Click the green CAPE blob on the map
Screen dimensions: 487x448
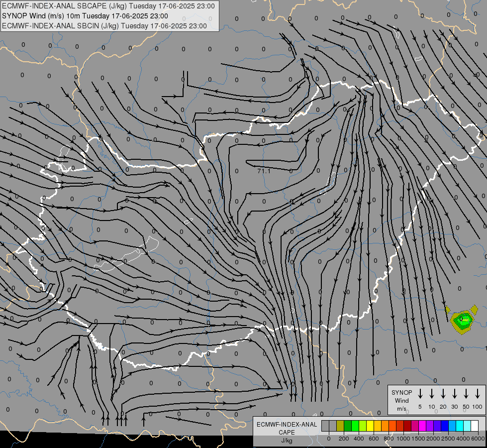pos(463,320)
